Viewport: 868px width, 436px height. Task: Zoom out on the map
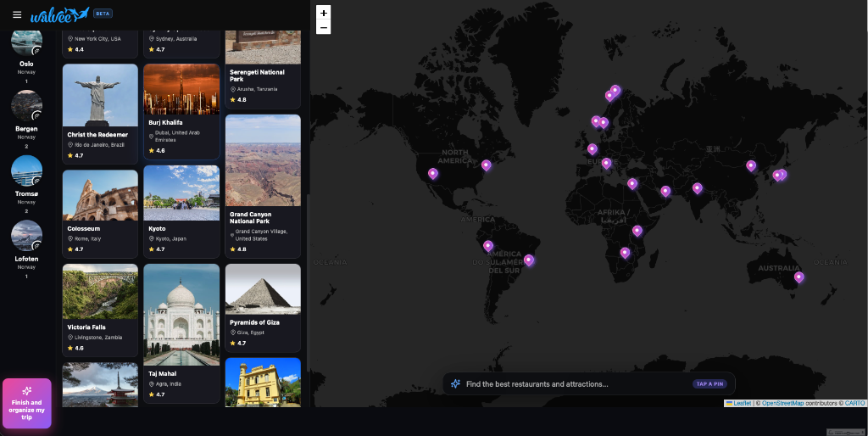323,27
